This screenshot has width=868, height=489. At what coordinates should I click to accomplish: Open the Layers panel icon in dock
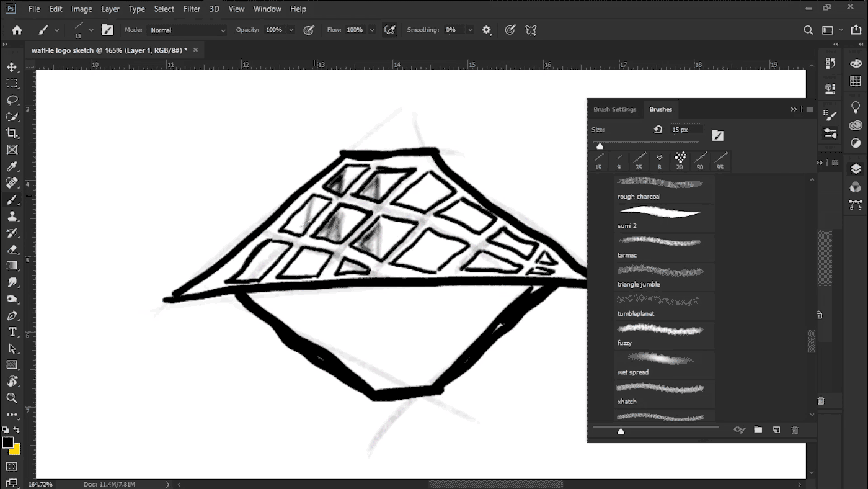click(856, 169)
